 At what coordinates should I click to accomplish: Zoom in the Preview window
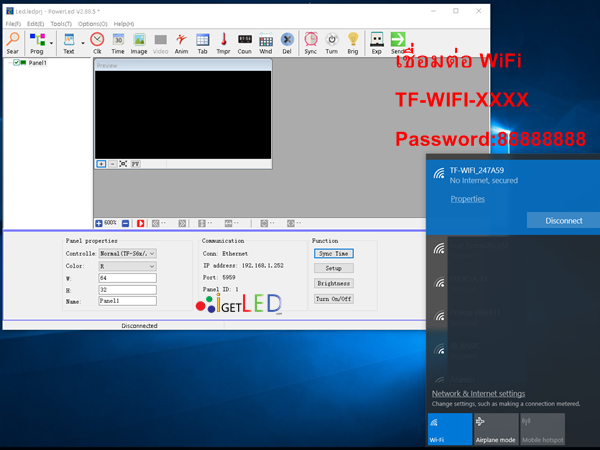tap(101, 164)
